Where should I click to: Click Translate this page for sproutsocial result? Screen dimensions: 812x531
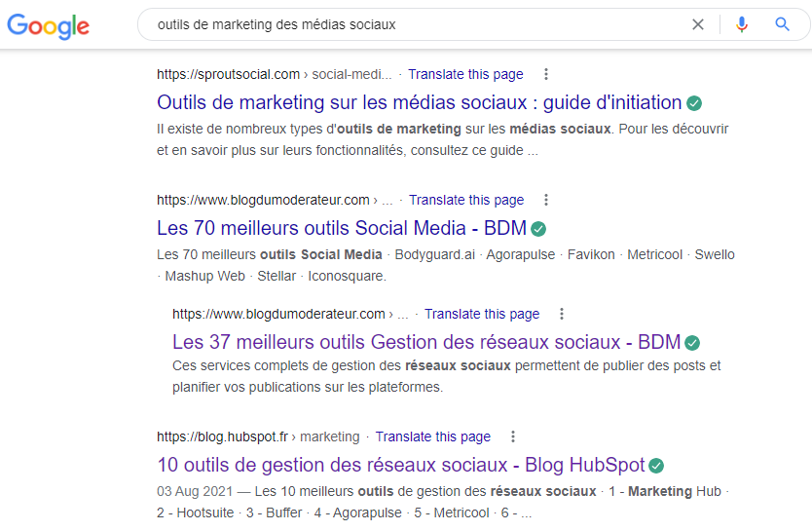pyautogui.click(x=465, y=74)
